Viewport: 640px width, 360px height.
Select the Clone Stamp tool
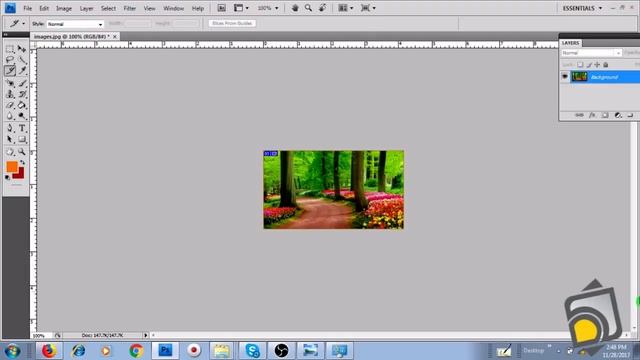(10, 94)
